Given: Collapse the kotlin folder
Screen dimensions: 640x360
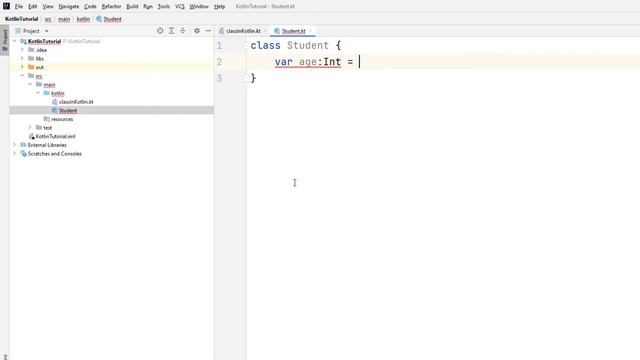Looking at the screenshot, I should (38, 93).
